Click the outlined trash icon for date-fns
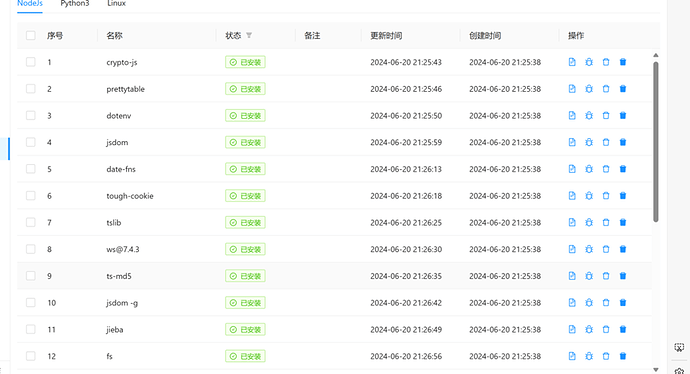 (606, 169)
